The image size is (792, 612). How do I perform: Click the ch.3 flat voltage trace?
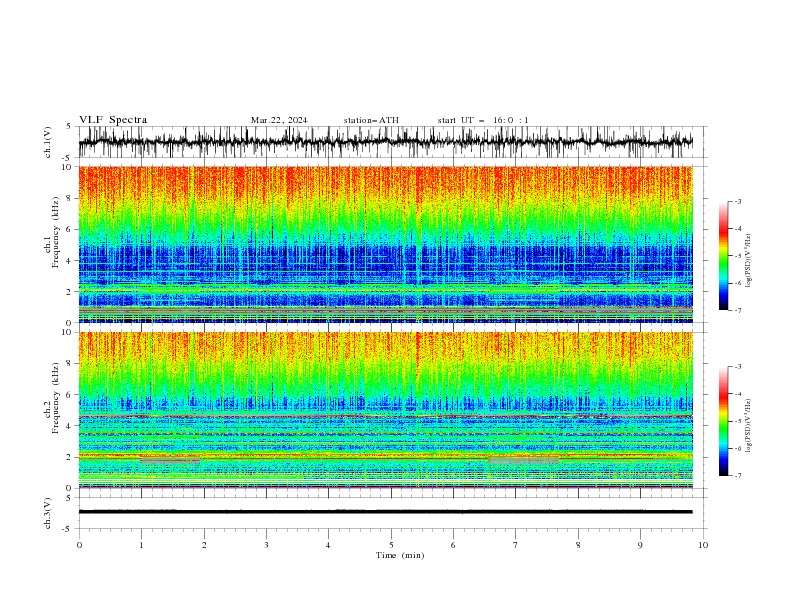click(x=385, y=512)
